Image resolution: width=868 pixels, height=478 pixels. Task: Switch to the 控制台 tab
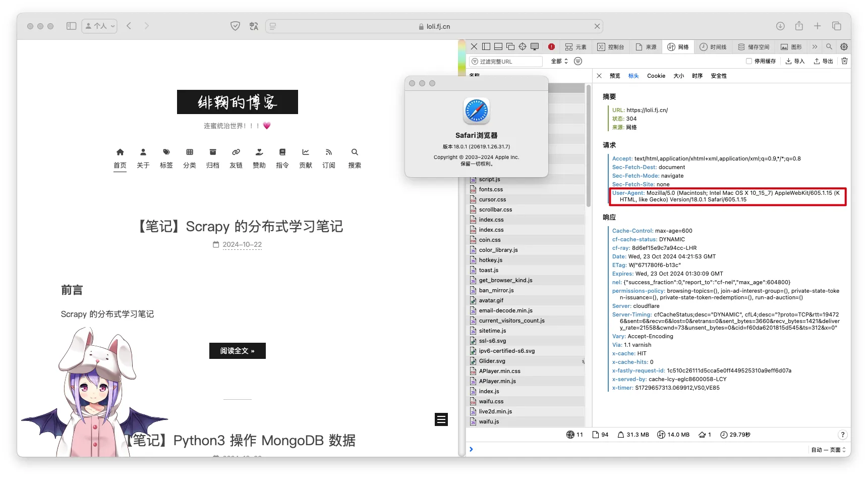pyautogui.click(x=611, y=47)
